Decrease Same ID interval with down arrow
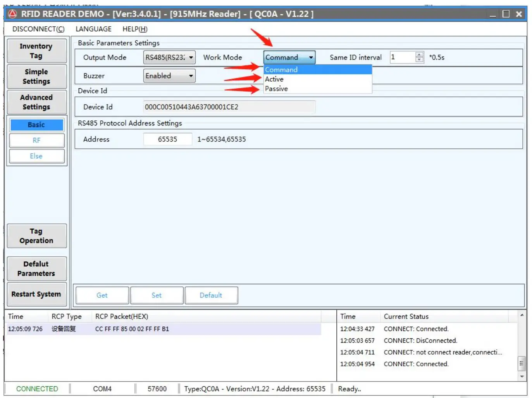Image resolution: width=532 pixels, height=398 pixels. [419, 60]
